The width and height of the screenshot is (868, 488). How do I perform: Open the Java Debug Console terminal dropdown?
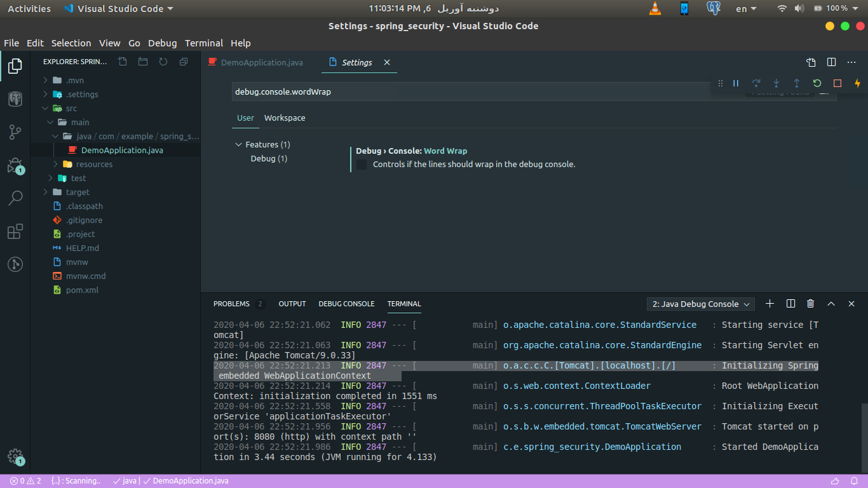click(700, 304)
